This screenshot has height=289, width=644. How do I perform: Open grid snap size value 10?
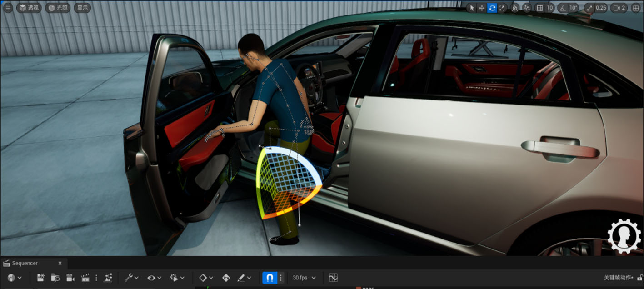point(550,8)
